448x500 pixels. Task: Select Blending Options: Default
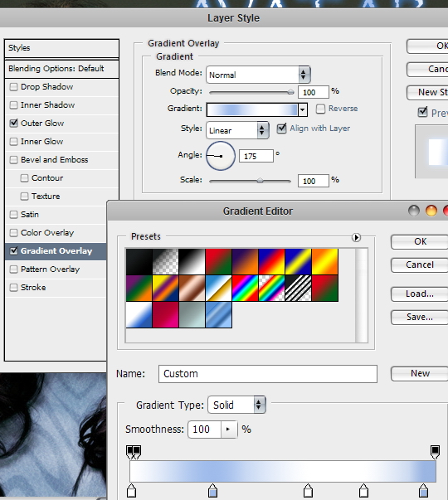[x=61, y=69]
